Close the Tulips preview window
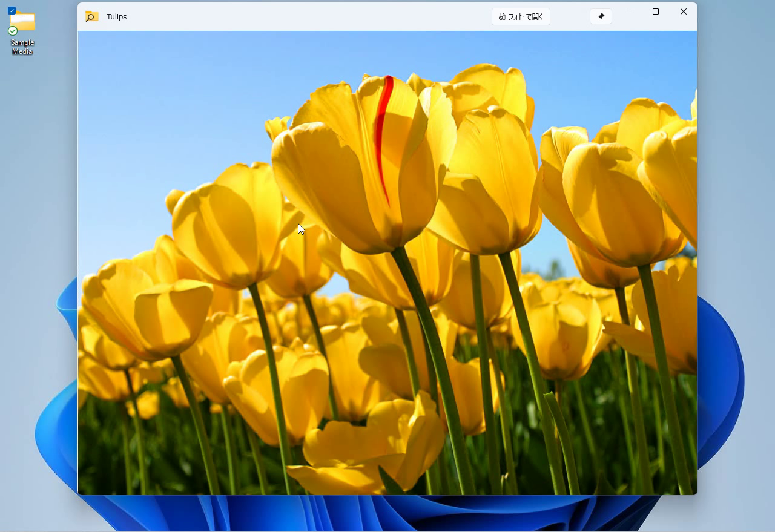 pos(683,11)
